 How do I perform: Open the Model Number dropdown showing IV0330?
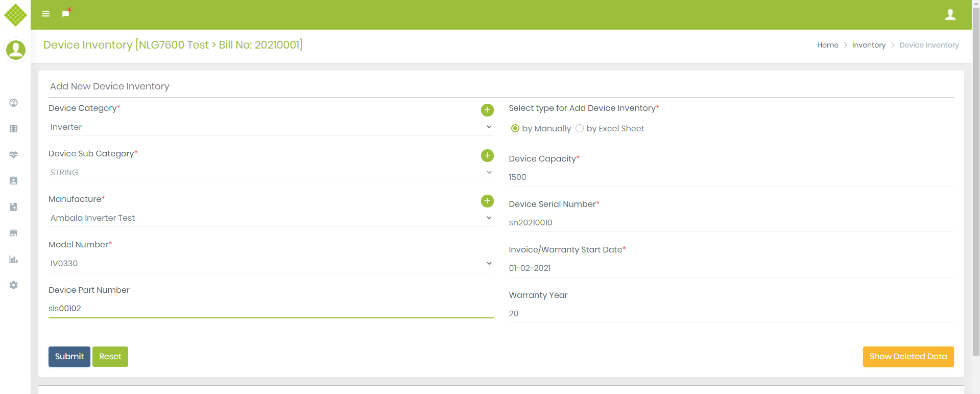click(271, 263)
